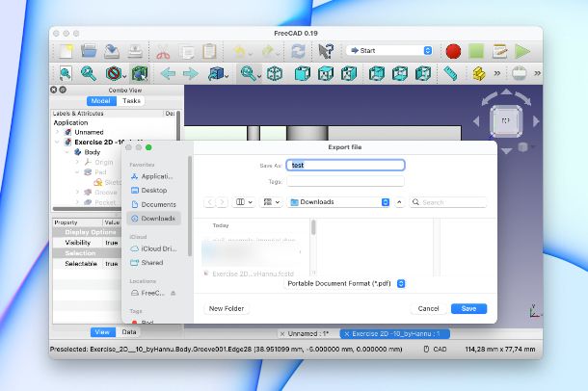588x391 pixels.
Task: Click the Save As name field
Action: (345, 166)
